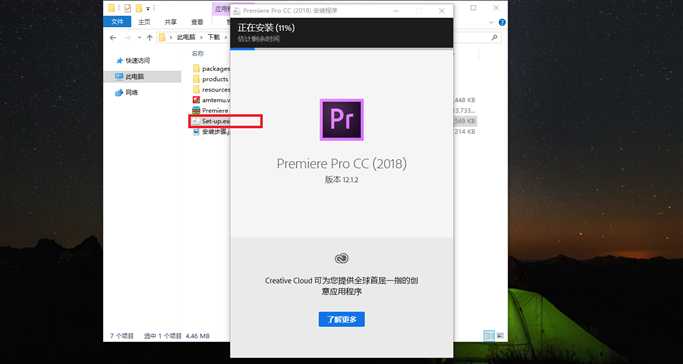Image resolution: width=683 pixels, height=364 pixels.
Task: Open the 文件 menu in File Explorer
Action: (117, 21)
